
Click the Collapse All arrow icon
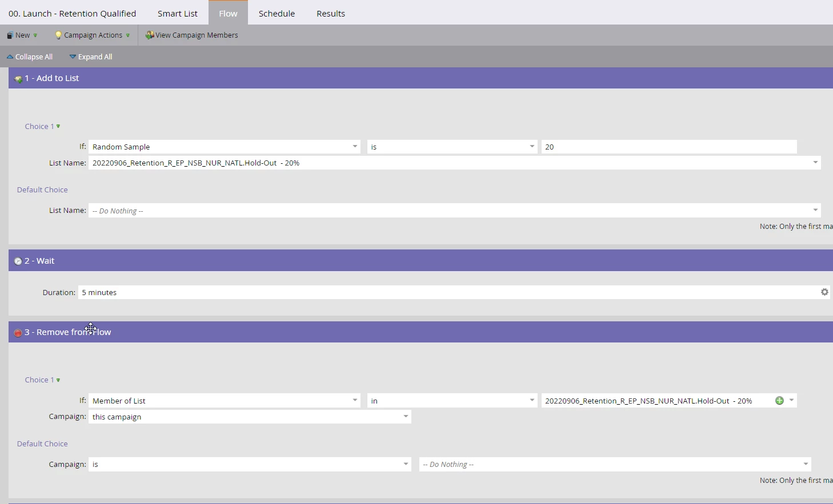[10, 57]
